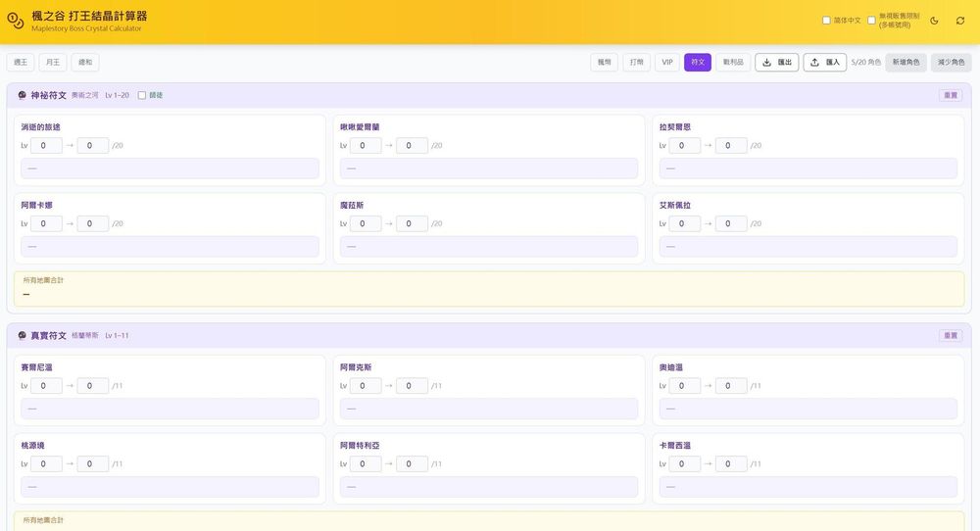Click the icon beside the 神祕符文 heading
Image resolution: width=980 pixels, height=531 pixels.
[23, 95]
